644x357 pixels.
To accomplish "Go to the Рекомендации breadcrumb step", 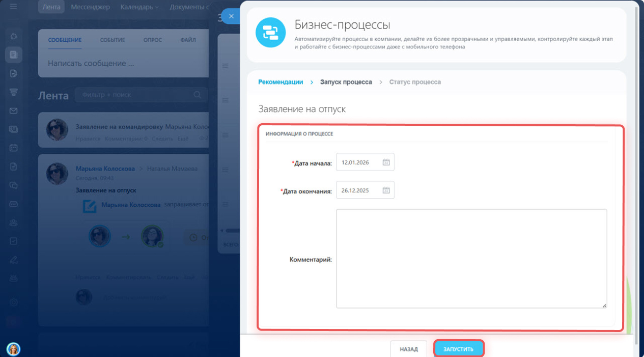I will click(281, 82).
